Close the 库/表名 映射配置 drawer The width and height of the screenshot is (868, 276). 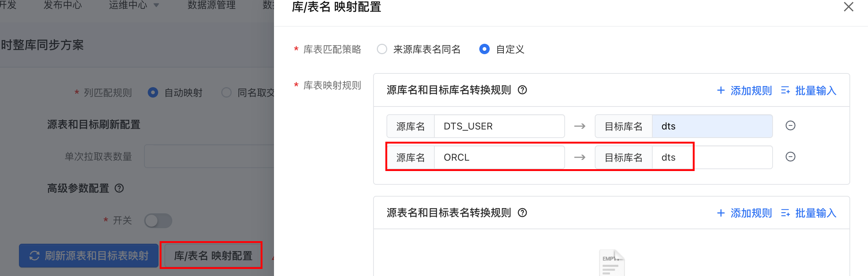pyautogui.click(x=848, y=7)
